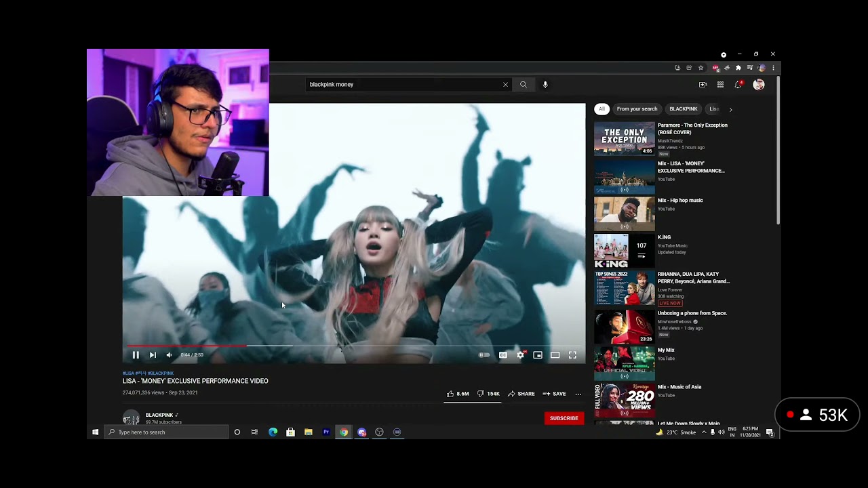The image size is (868, 488).
Task: Start voice search with microphone icon
Action: click(545, 85)
